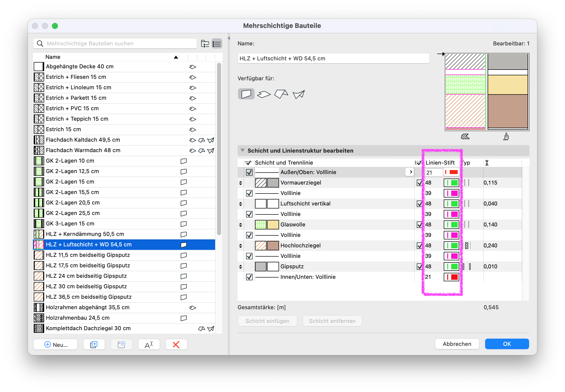Open pen picker for Außen/Oben red pen
Image resolution: width=565 pixels, height=392 pixels.
coord(451,172)
